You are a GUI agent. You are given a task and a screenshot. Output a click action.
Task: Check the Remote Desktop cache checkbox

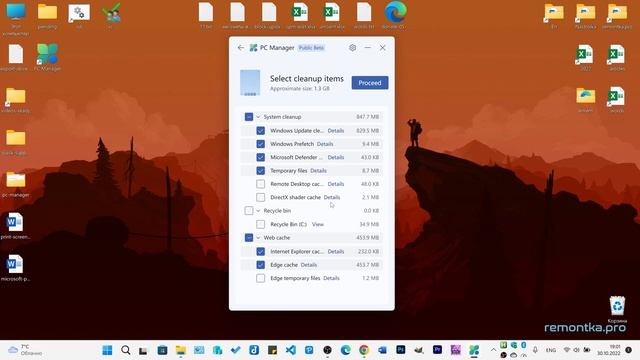260,184
